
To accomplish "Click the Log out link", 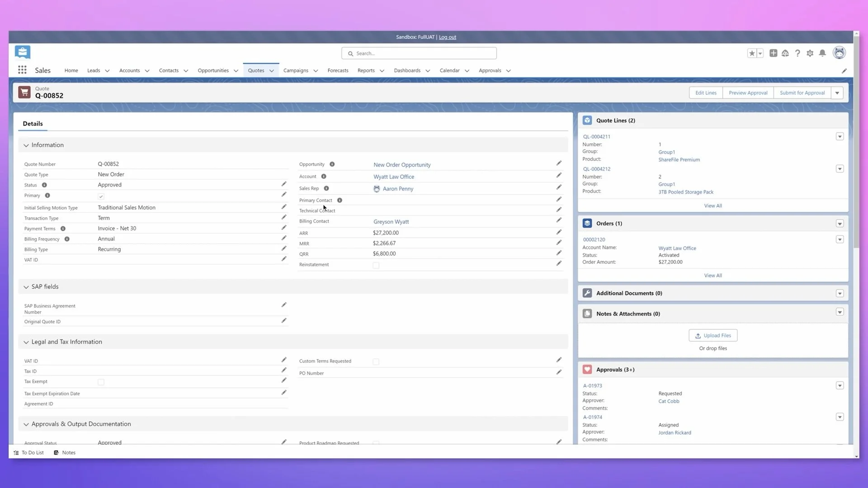I will [447, 37].
